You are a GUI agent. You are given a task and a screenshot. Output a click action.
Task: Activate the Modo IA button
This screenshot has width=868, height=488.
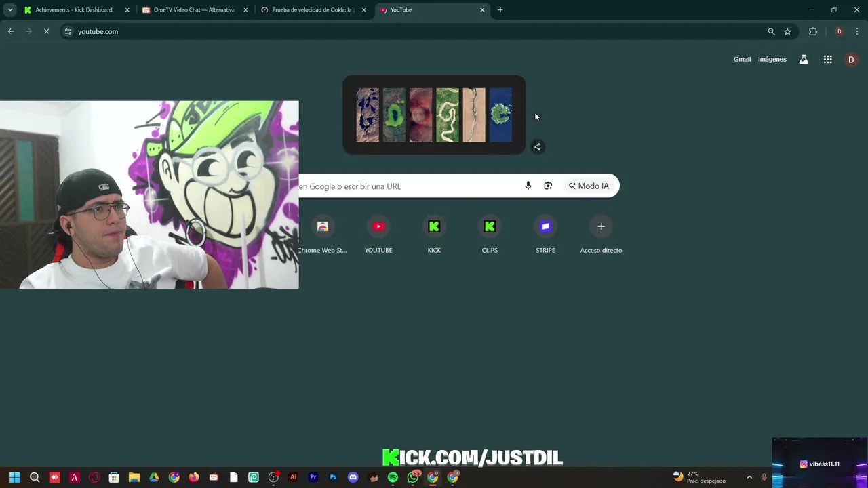pos(589,186)
